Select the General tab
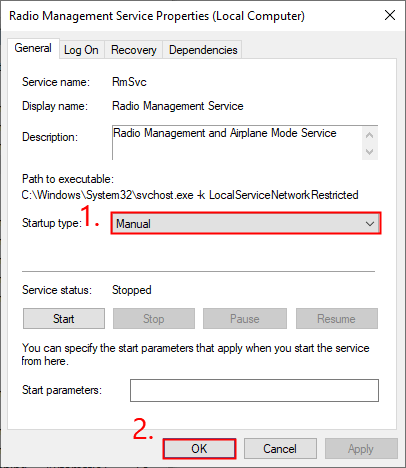Screen dimensions: 406x468 point(33,48)
